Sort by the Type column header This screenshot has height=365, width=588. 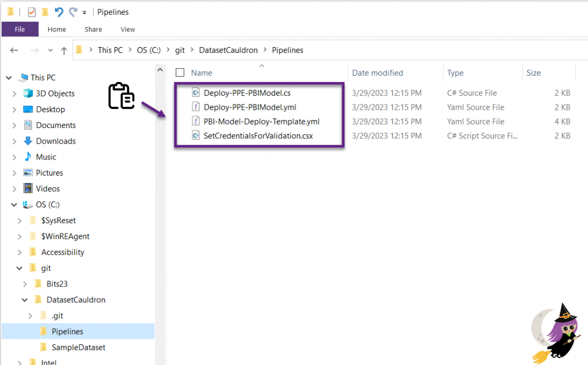coord(455,73)
